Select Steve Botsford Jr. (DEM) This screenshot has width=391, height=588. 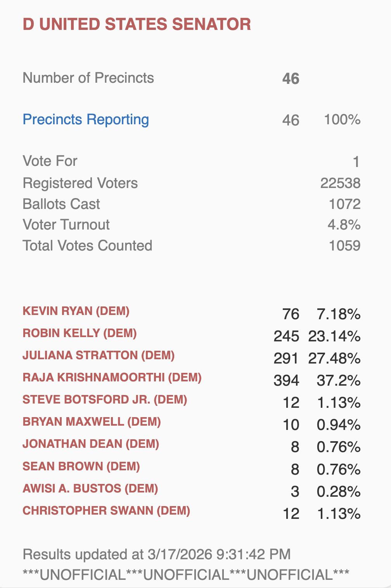click(105, 400)
